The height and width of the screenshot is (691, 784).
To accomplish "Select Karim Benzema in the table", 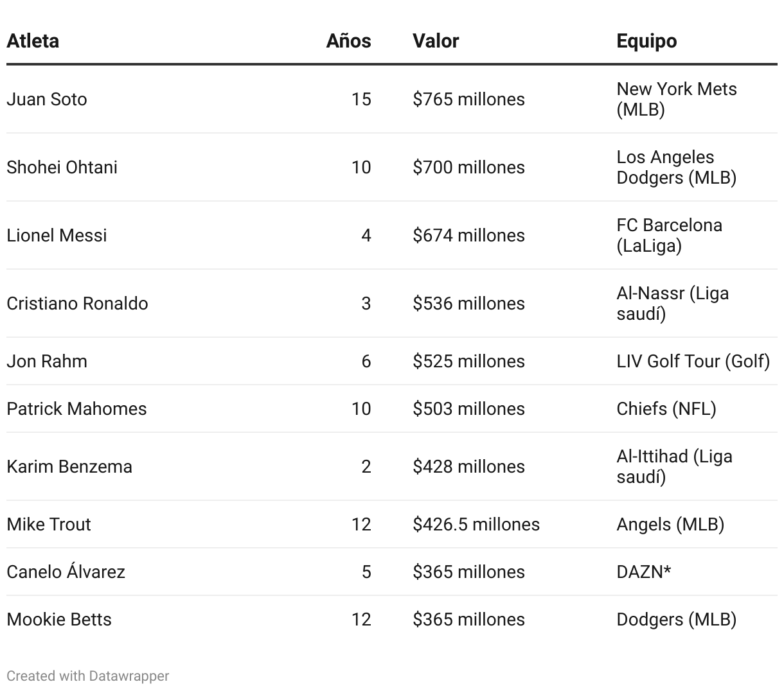I will click(69, 466).
